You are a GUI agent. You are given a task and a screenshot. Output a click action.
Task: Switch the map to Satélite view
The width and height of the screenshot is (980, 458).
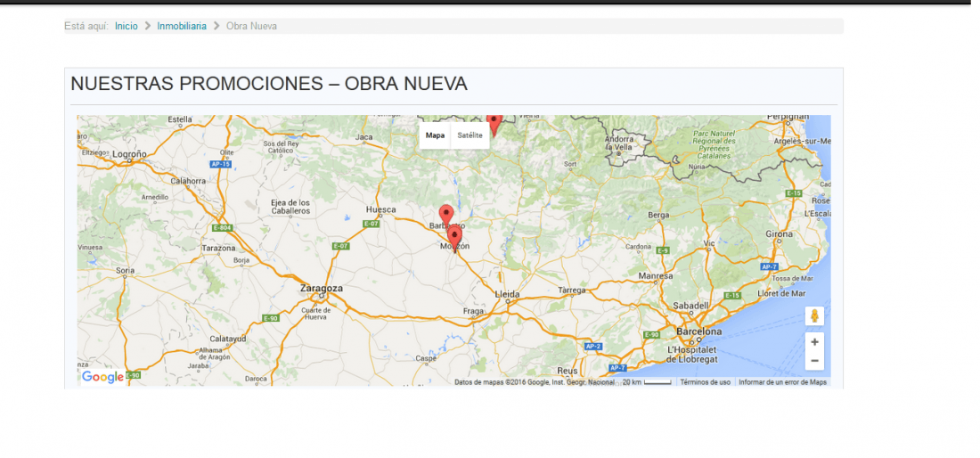tap(470, 135)
